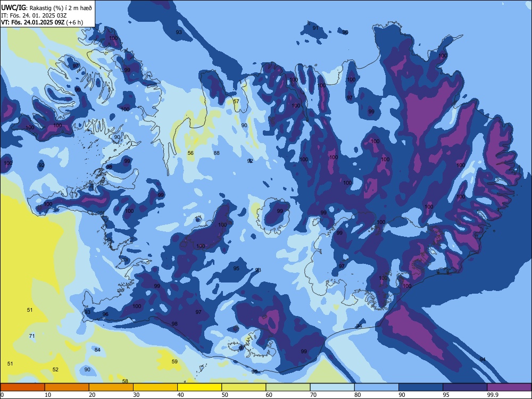Click the humidity value 58 near the bottom edge
The image size is (532, 399).
pyautogui.click(x=125, y=381)
